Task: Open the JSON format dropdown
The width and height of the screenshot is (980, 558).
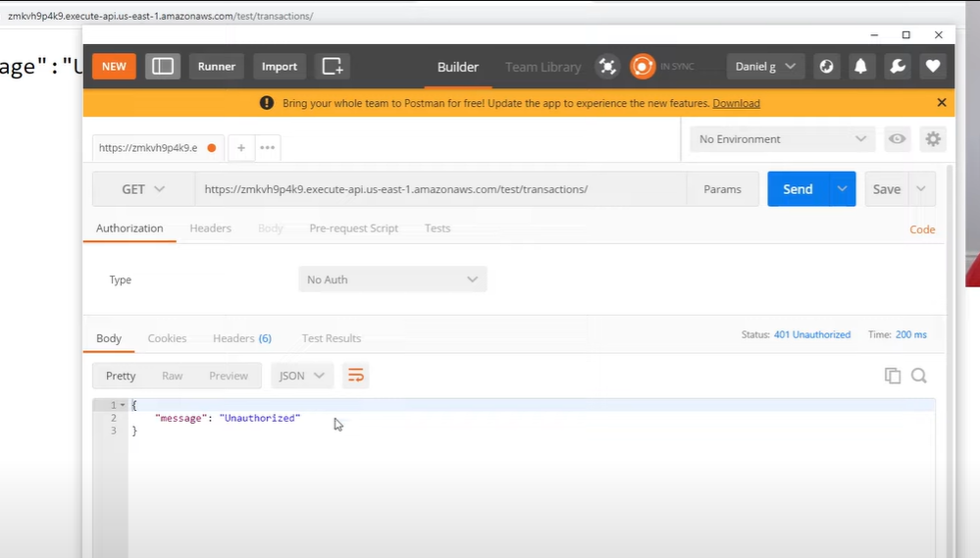Action: (302, 376)
